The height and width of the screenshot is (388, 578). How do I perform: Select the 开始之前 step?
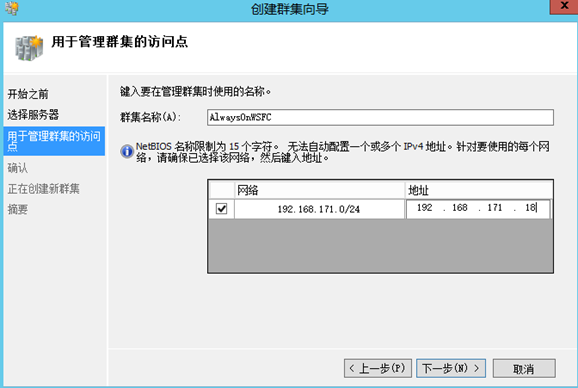(x=28, y=94)
